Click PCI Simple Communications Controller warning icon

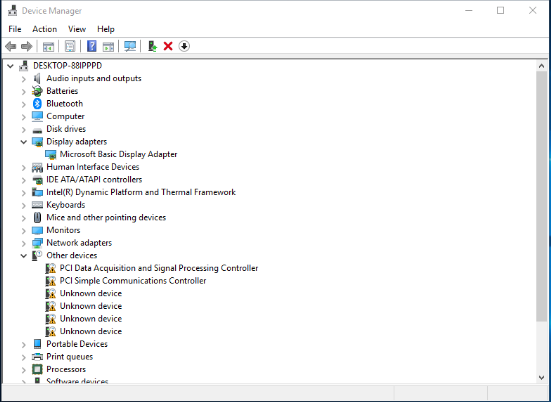coord(51,281)
